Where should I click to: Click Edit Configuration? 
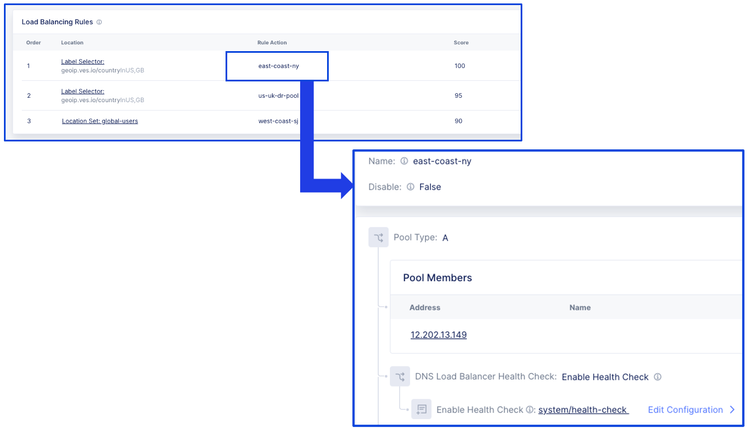point(685,410)
